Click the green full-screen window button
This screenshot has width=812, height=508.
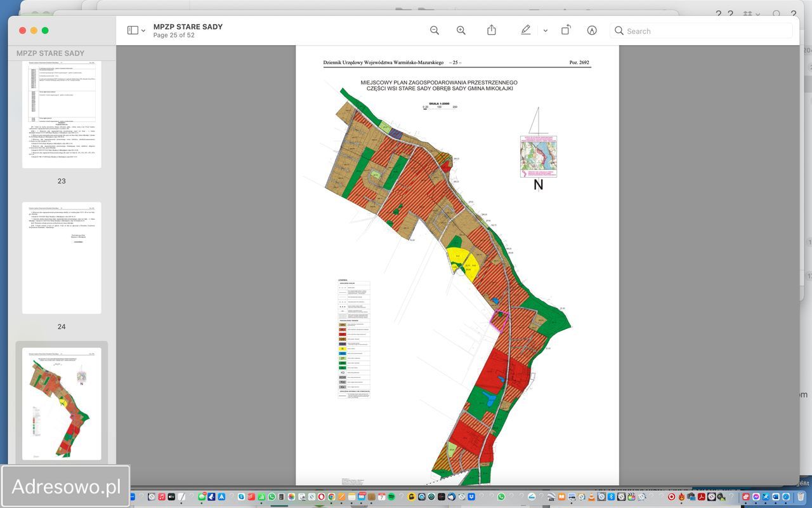point(45,30)
